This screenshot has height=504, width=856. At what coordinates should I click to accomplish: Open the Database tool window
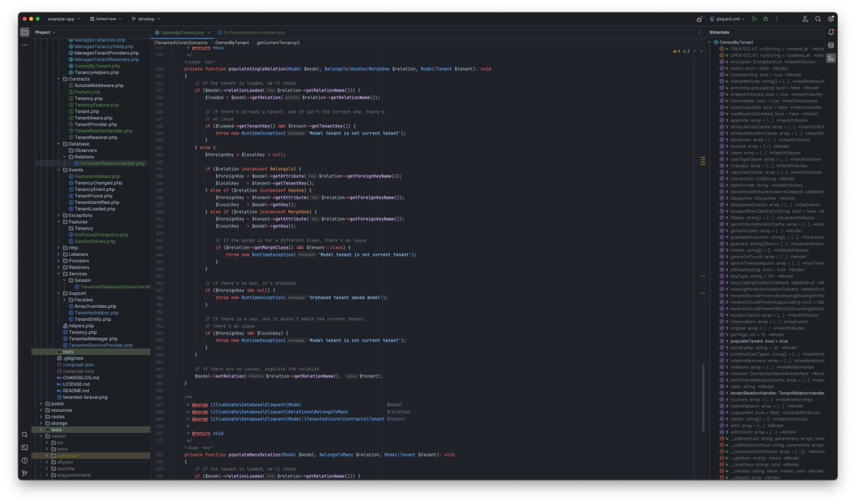point(831,45)
